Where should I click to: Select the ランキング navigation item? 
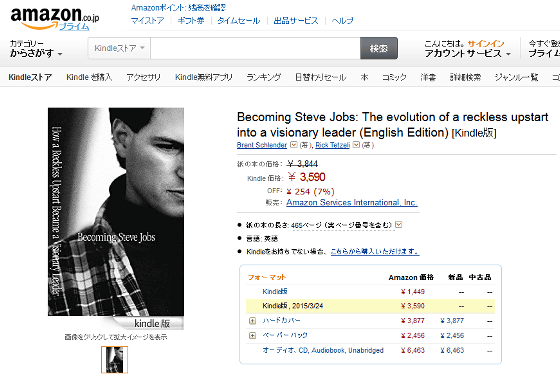pos(264,77)
